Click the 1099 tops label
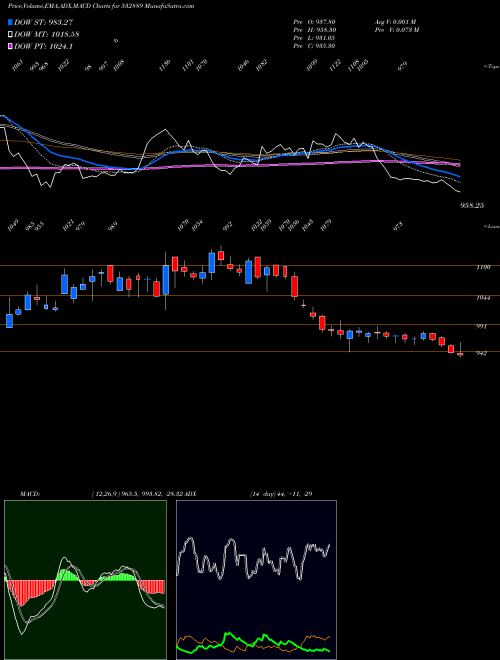The height and width of the screenshot is (660, 500). coord(312,65)
